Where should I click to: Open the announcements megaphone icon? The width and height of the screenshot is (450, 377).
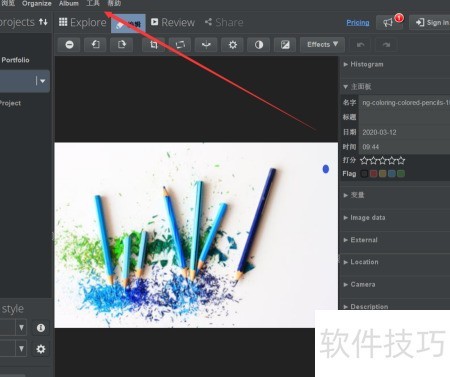pos(388,22)
